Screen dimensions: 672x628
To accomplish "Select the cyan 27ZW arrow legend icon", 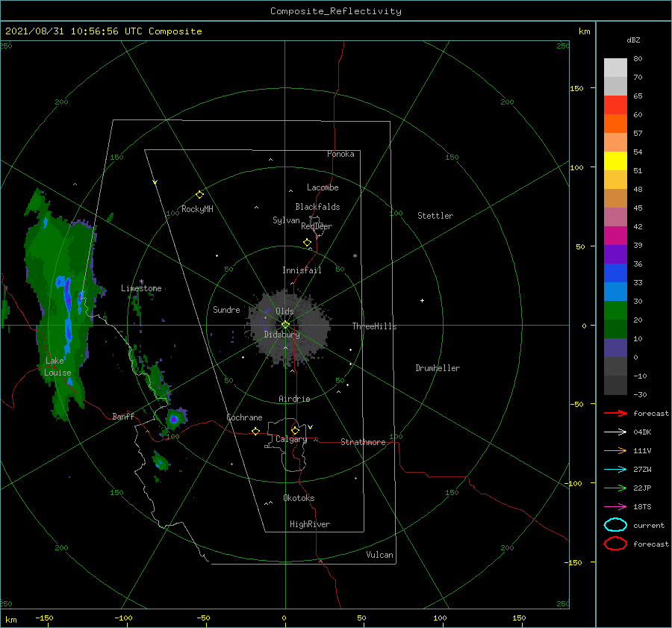I will tap(615, 470).
